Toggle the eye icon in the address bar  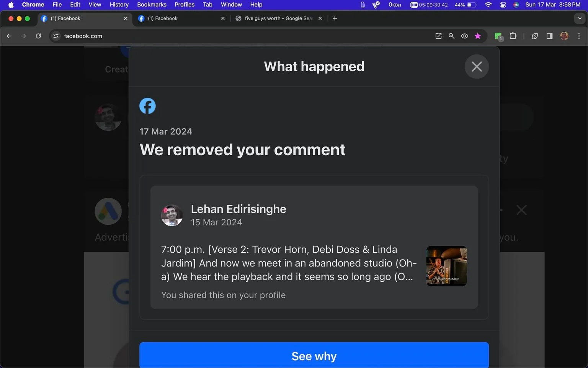(464, 36)
